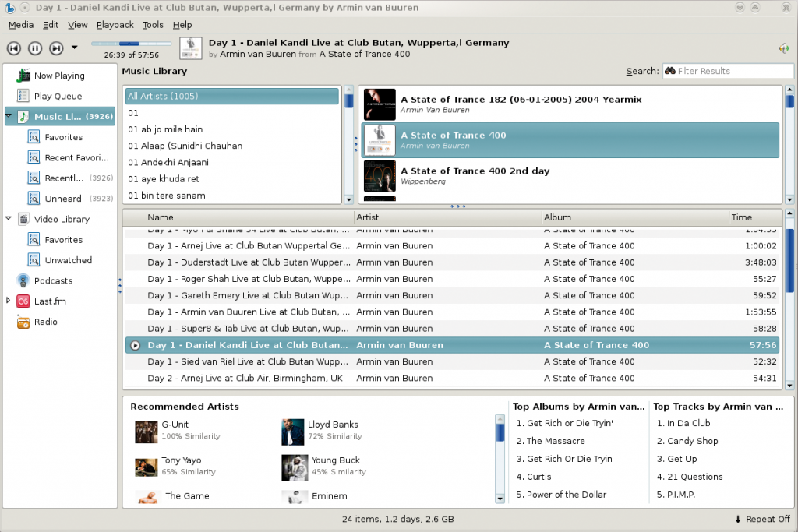Open the Now Playing source icon

click(x=23, y=76)
